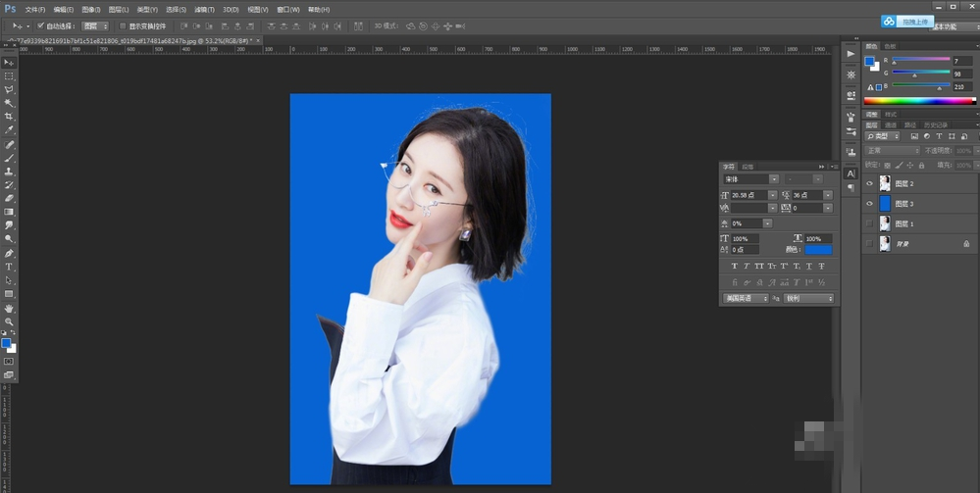Switch to the 通道 panel tab
Screen dimensions: 980x493
click(891, 124)
